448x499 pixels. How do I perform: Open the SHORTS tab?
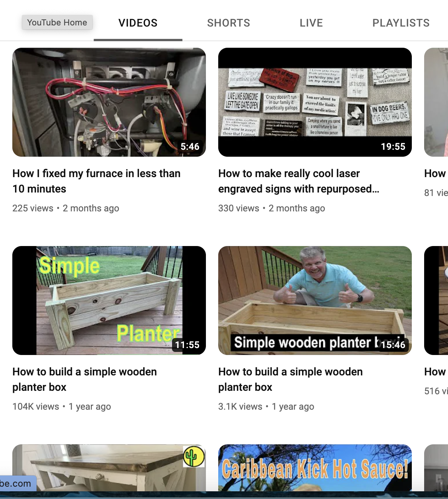[229, 23]
